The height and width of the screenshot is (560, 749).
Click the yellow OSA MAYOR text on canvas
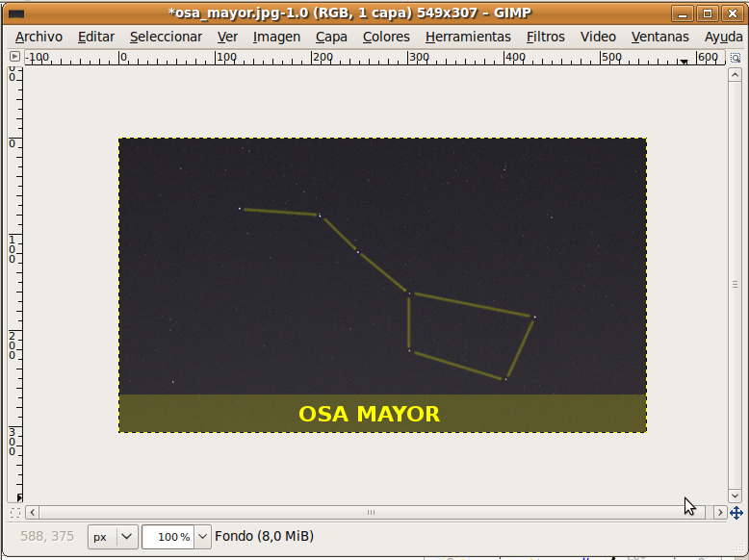point(369,414)
